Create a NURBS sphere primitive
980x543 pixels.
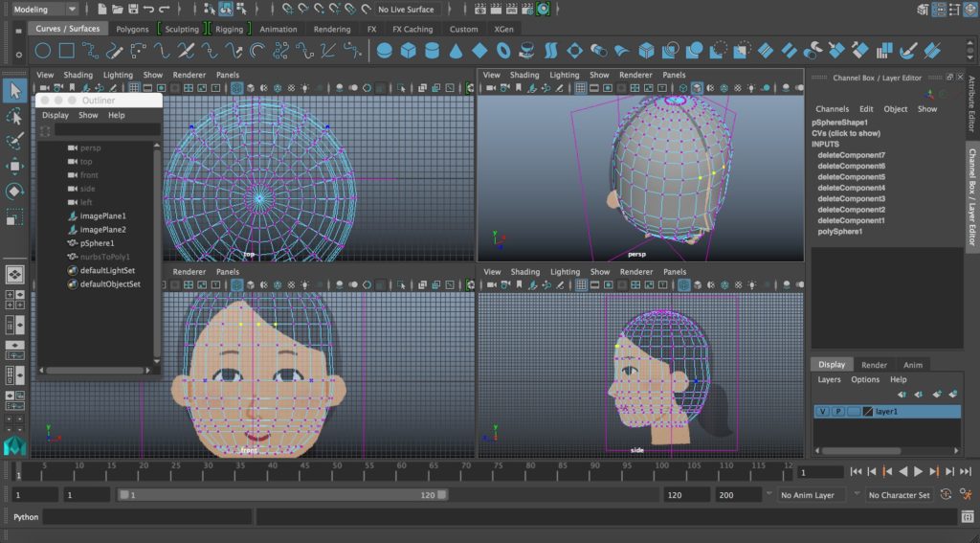(385, 51)
